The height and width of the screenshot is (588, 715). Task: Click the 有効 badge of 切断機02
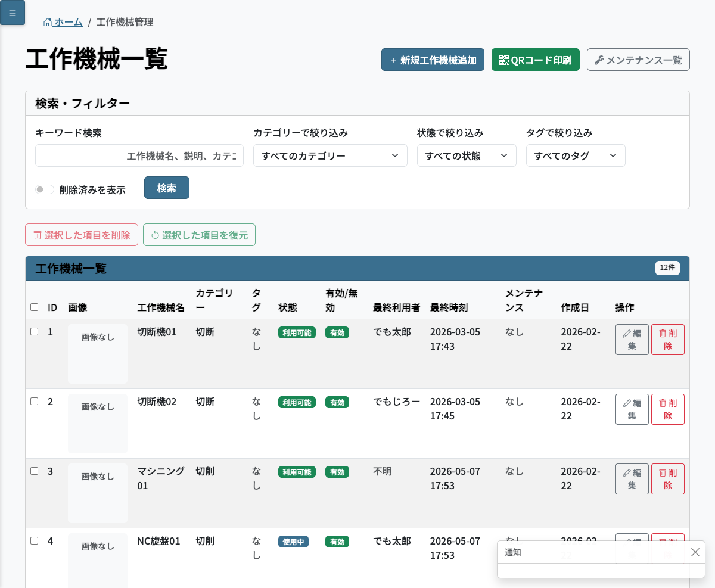337,402
